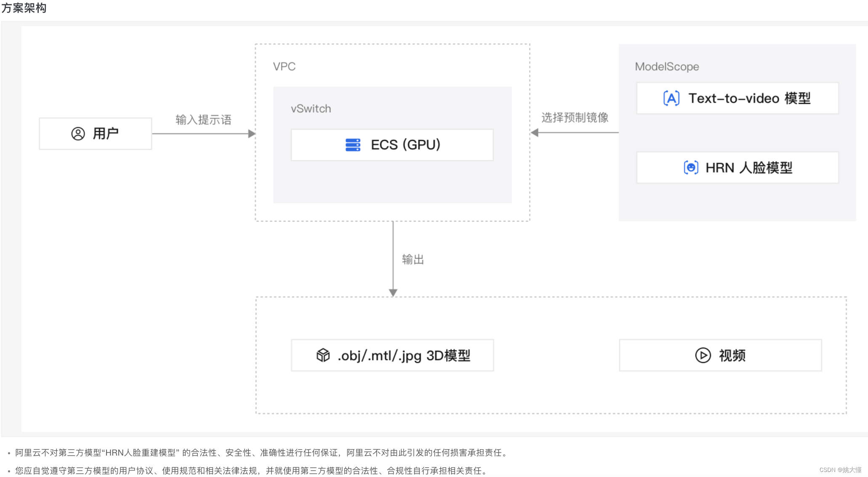Click the 3D cube model icon
The height and width of the screenshot is (477, 868).
tap(323, 355)
